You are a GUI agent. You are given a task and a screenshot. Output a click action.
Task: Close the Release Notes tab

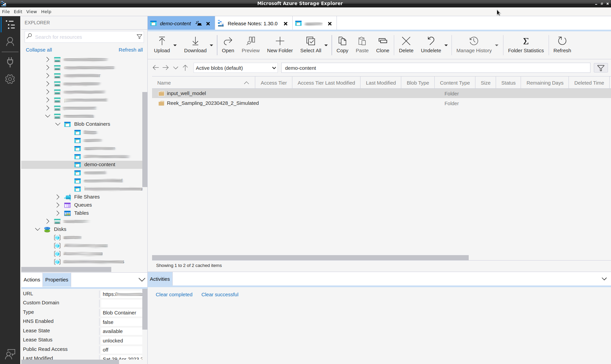(x=286, y=24)
